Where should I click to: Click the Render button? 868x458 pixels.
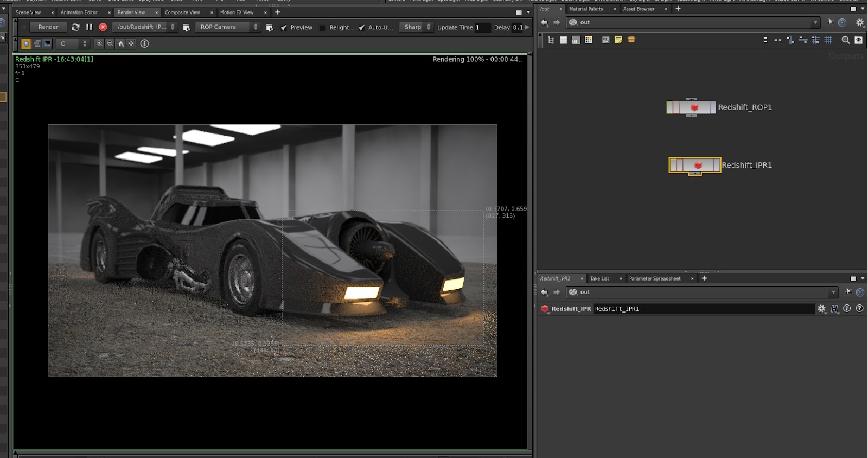(48, 27)
